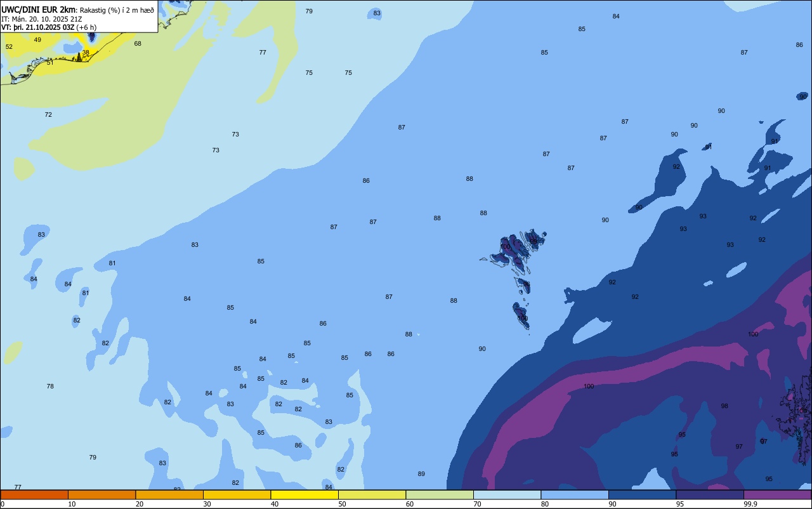Click the "IT: Mán. 20. 10. 2025 21Z" line

[42, 19]
